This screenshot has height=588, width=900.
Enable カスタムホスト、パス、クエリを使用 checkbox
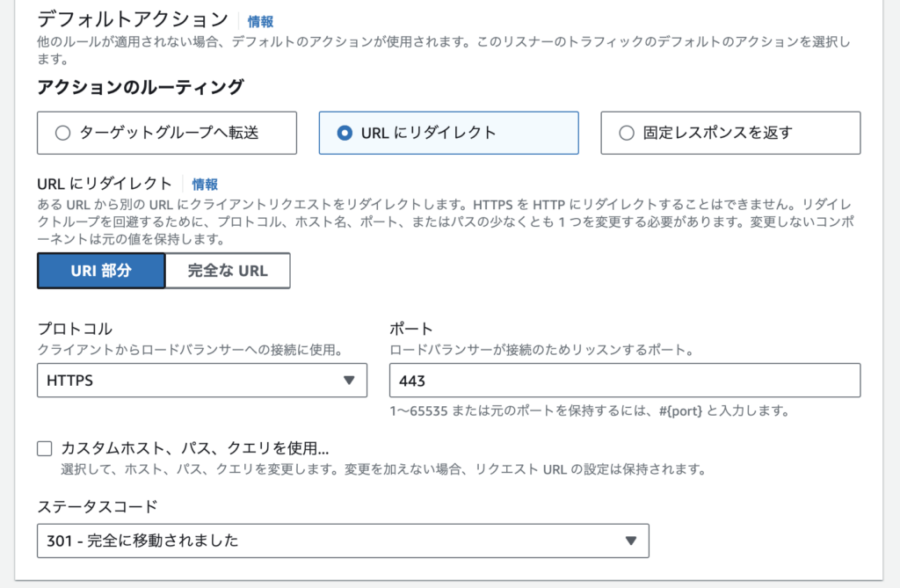coord(45,448)
